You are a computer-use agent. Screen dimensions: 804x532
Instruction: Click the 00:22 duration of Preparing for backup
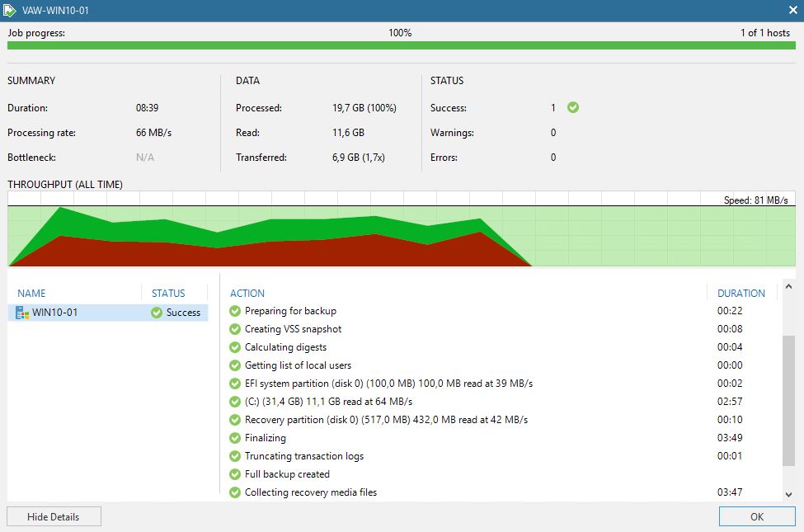coord(730,311)
